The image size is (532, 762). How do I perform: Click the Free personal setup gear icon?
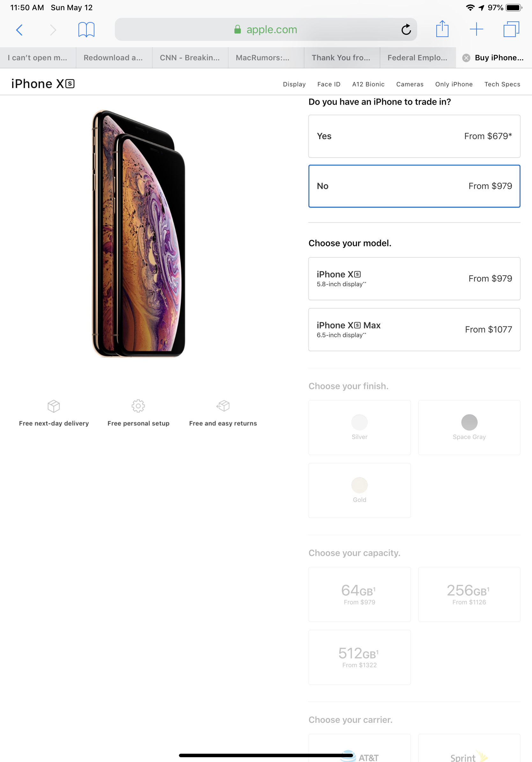pyautogui.click(x=138, y=406)
